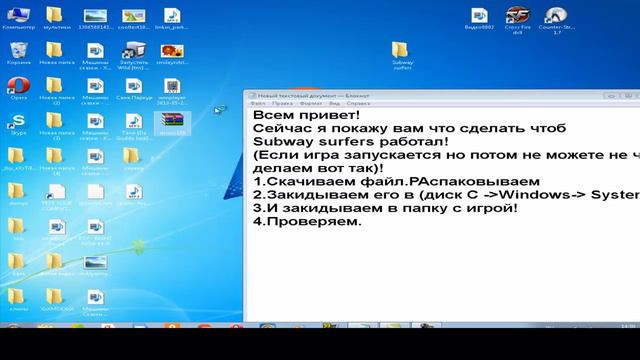Open the Видео0002 video file

coord(479,18)
